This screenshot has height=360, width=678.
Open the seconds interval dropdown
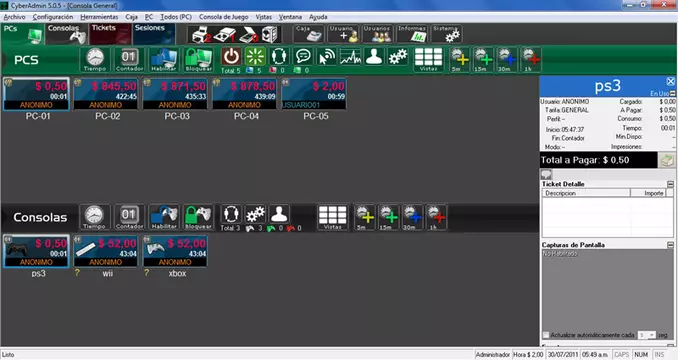647,335
